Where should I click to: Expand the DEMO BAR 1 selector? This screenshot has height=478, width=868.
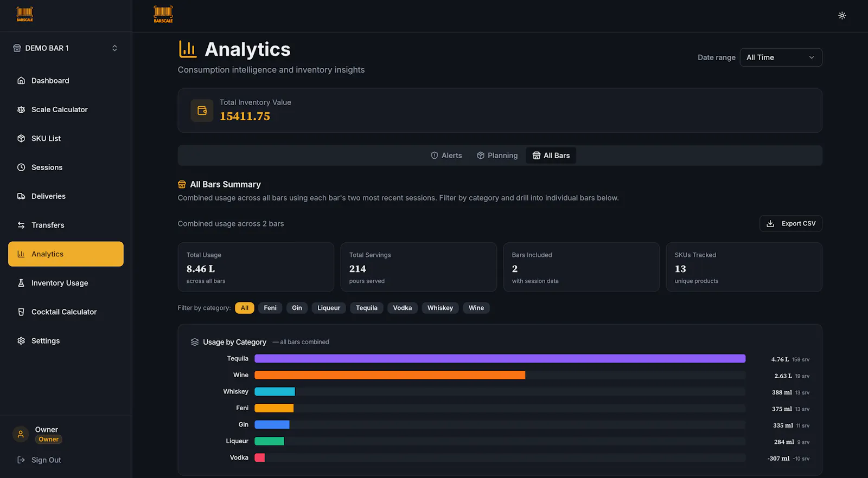coord(66,48)
